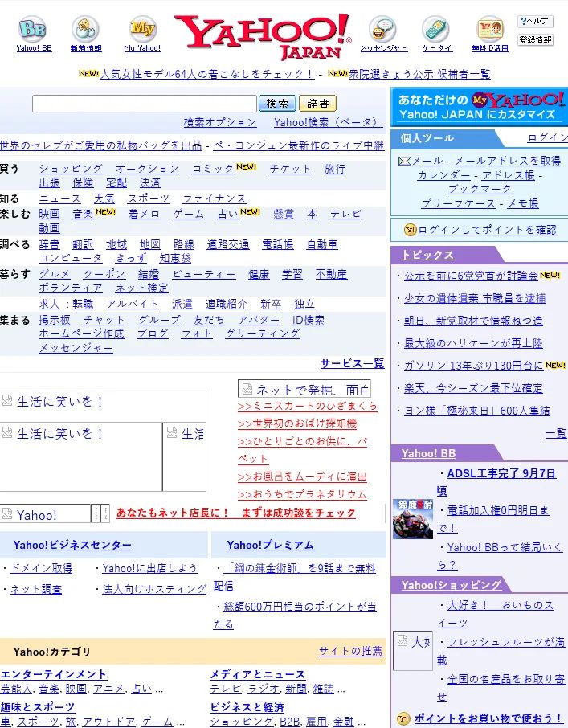This screenshot has height=728, width=568.
Task: Open the 無料ID活用 icon
Action: point(489,30)
